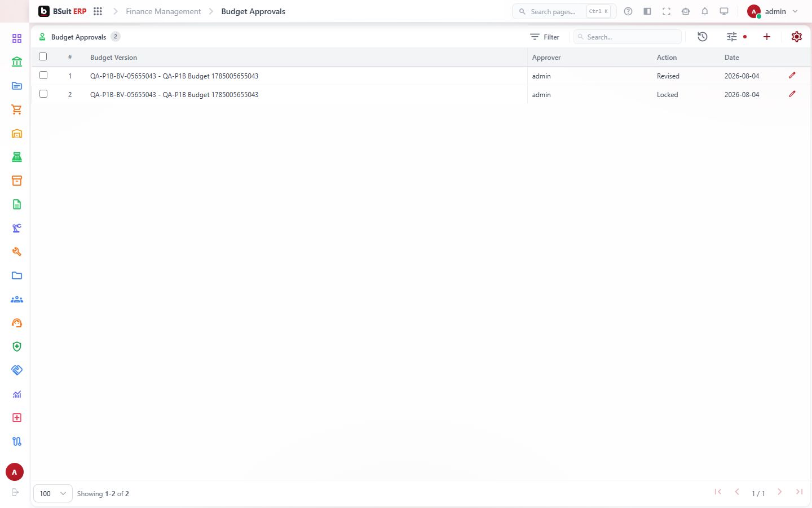Click the shopping cart sidebar icon

click(17, 110)
